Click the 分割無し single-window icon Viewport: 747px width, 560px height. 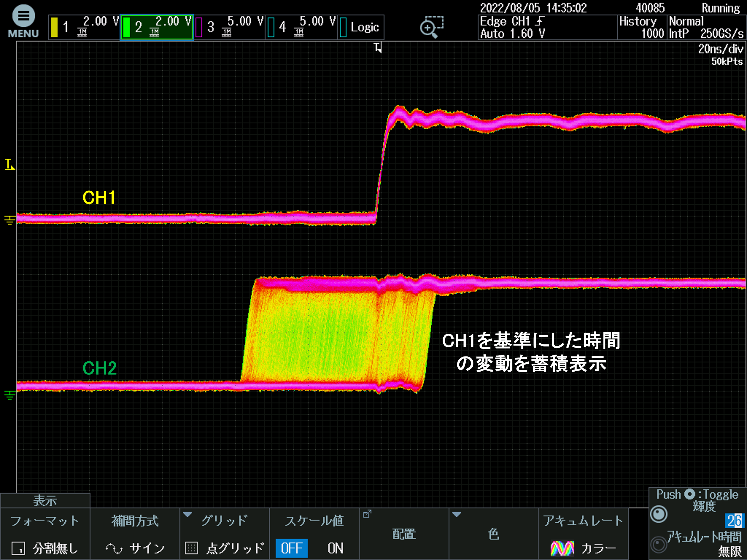click(x=18, y=548)
